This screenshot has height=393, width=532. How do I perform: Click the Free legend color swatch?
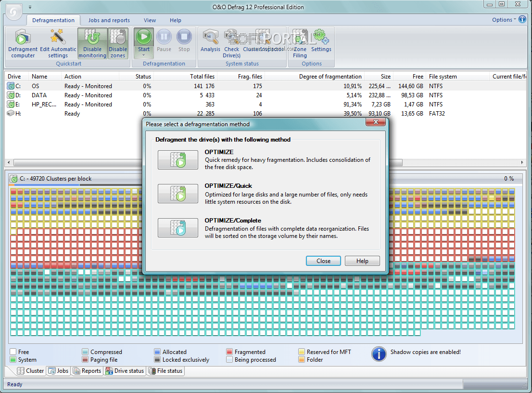pos(13,352)
